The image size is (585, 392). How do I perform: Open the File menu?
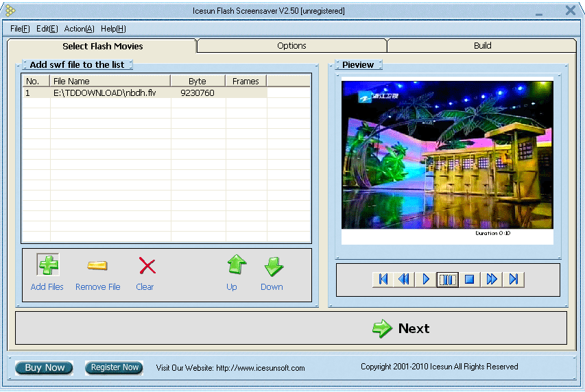click(20, 29)
